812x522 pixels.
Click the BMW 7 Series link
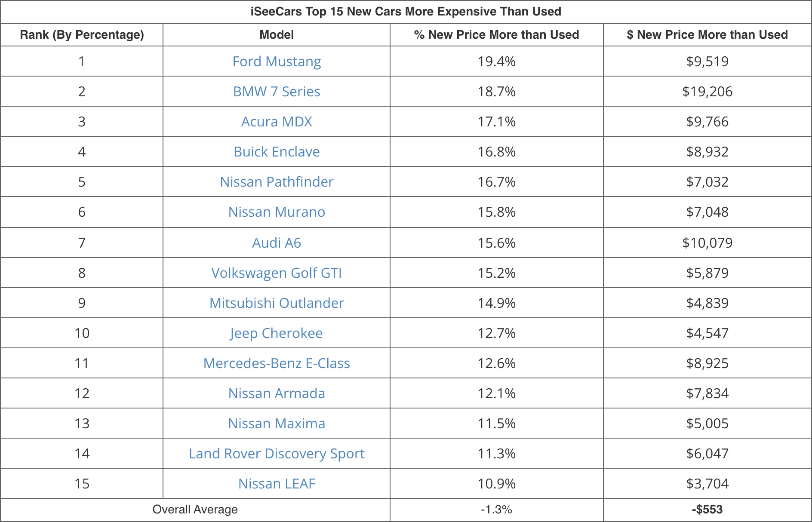(277, 92)
